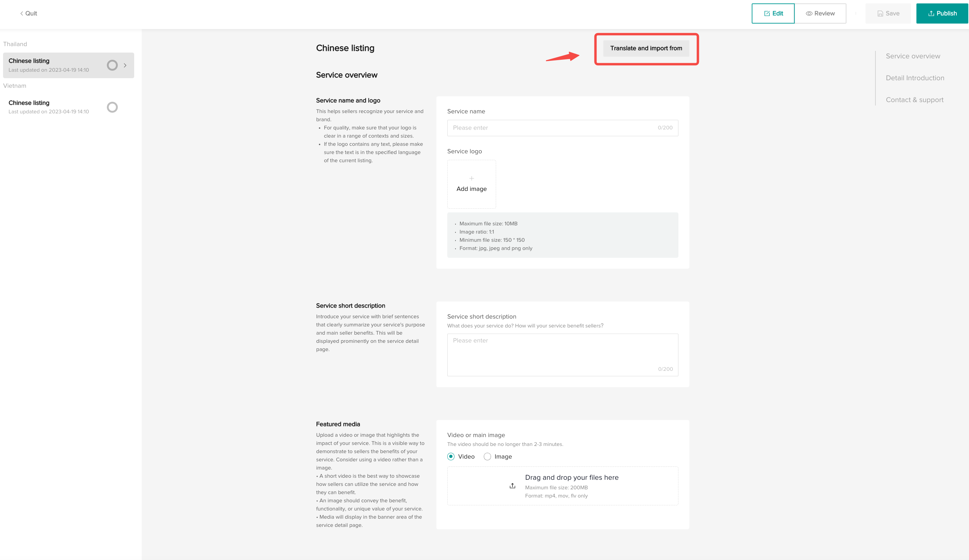The image size is (969, 560).
Task: Click Format: jpg, jpeg and png only text
Action: click(x=496, y=248)
